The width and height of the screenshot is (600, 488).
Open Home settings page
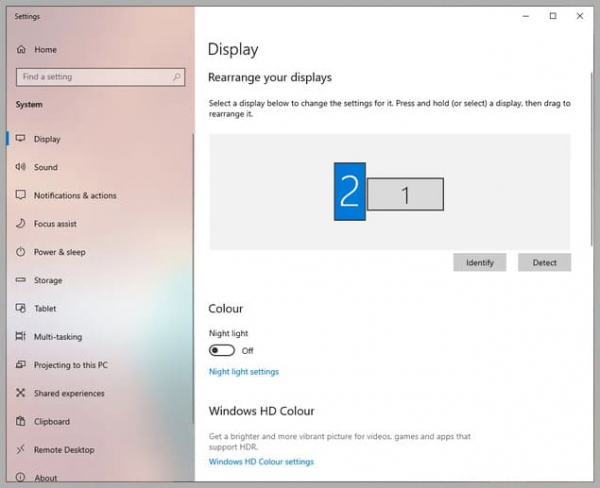99,49
